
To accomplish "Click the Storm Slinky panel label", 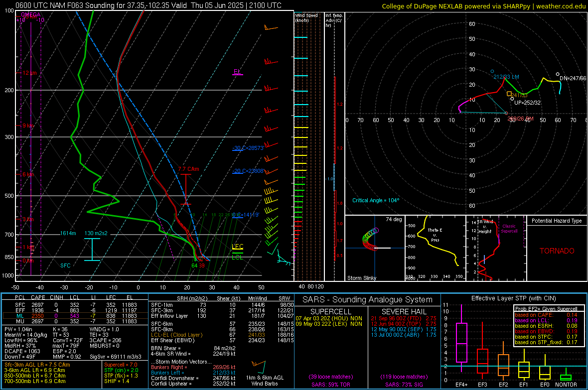I will (361, 278).
